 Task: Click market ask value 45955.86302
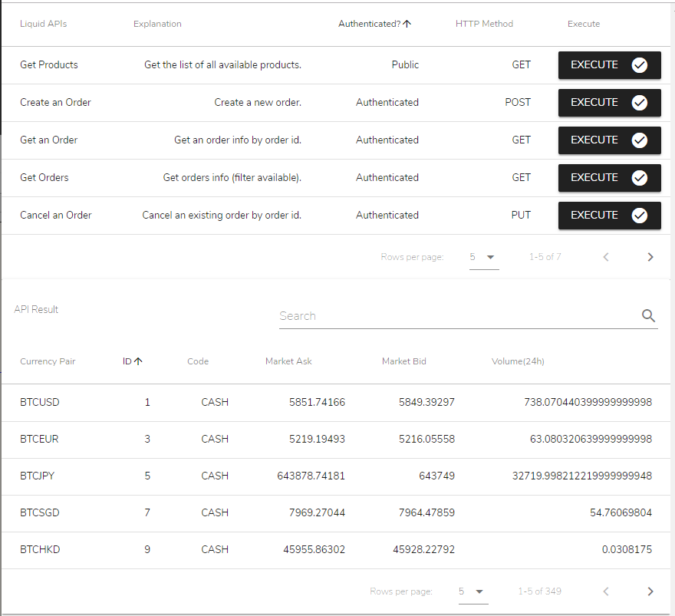pos(314,550)
